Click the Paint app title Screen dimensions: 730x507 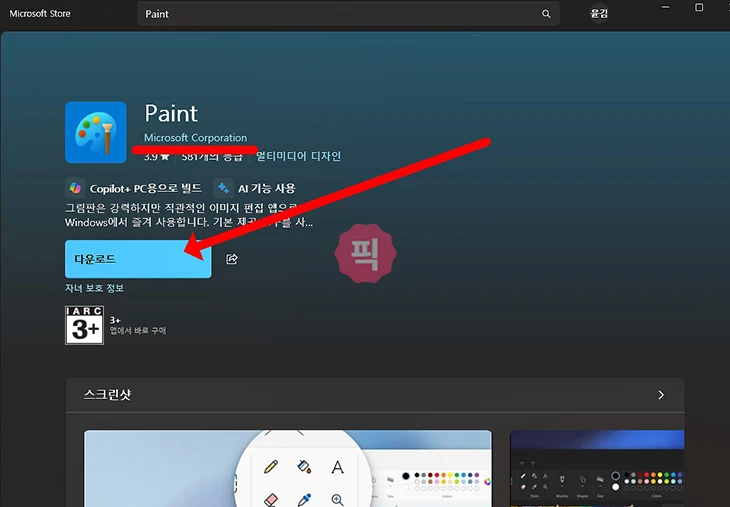click(171, 113)
